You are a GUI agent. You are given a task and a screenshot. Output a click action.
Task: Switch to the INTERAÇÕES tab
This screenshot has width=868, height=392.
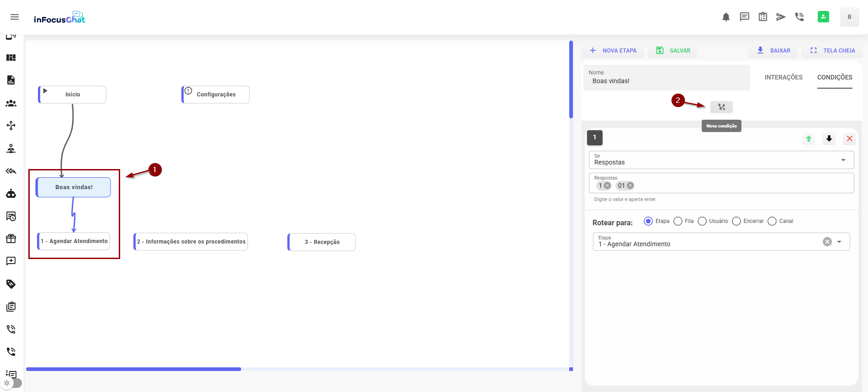click(x=783, y=77)
